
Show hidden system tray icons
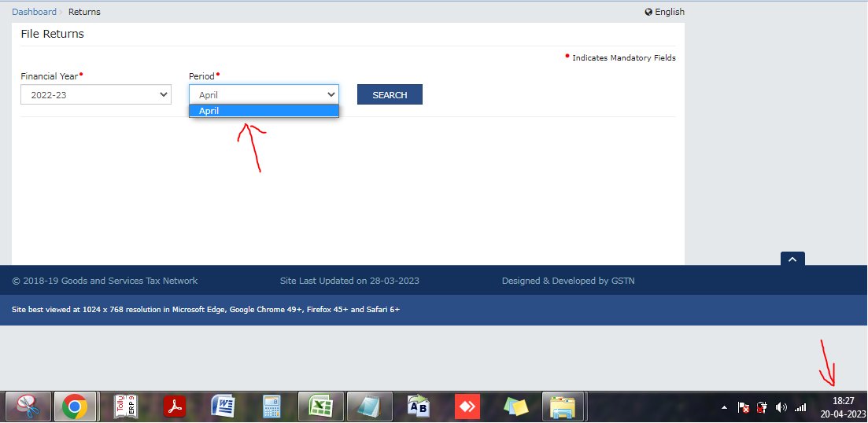(x=724, y=408)
